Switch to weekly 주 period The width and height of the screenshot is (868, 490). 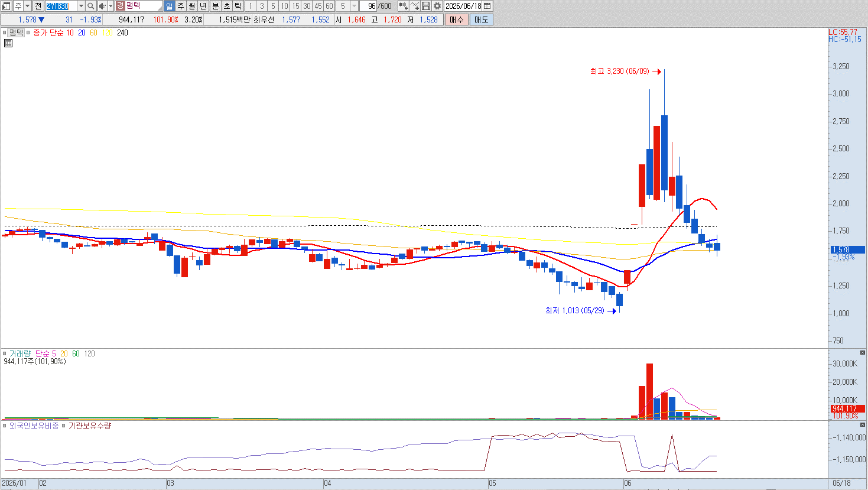pos(181,6)
